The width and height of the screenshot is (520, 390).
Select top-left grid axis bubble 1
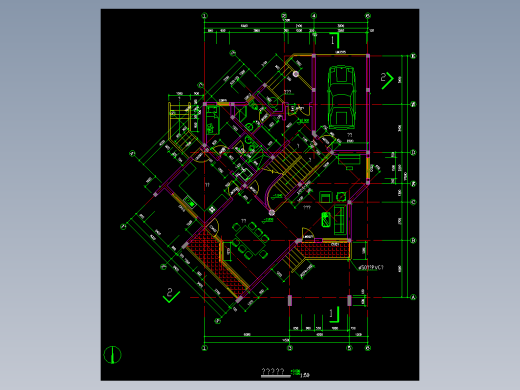(x=204, y=15)
